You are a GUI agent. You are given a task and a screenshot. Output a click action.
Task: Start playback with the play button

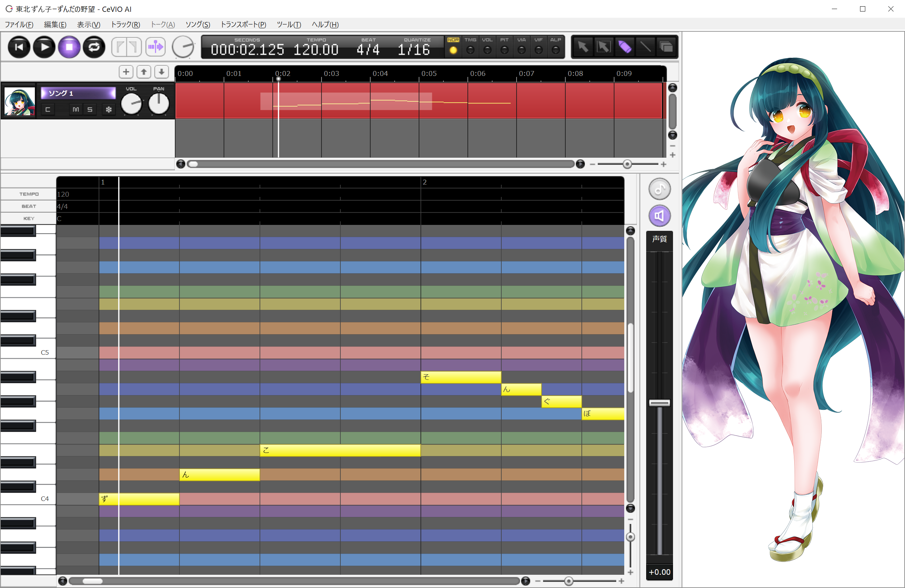[44, 47]
